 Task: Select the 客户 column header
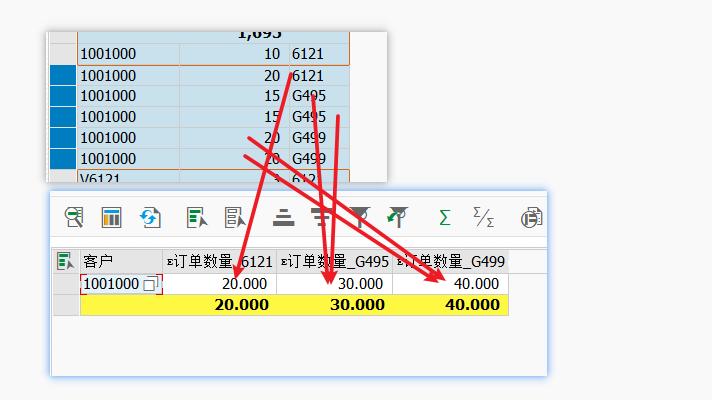click(121, 262)
